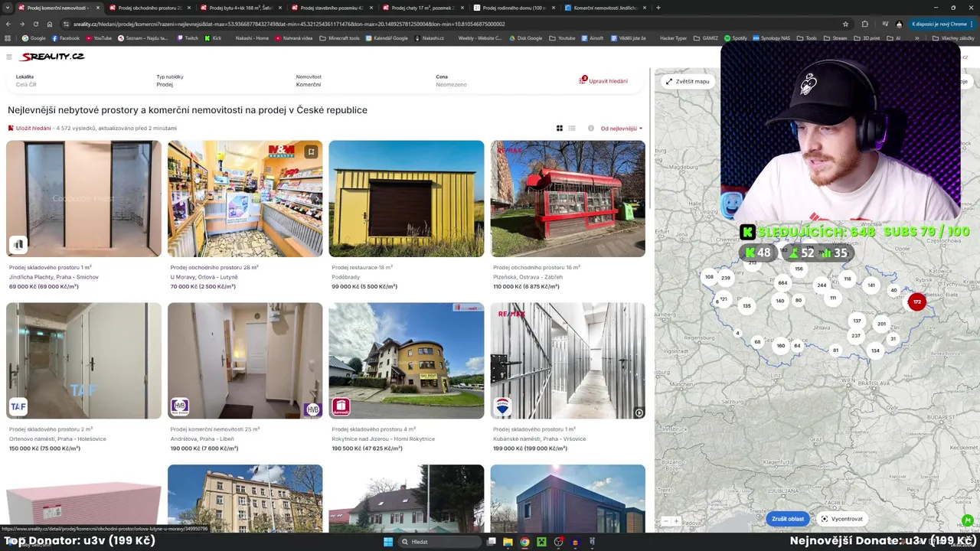Click 'Uložit hledání' bookmark link
The height and width of the screenshot is (551, 980).
tap(30, 129)
